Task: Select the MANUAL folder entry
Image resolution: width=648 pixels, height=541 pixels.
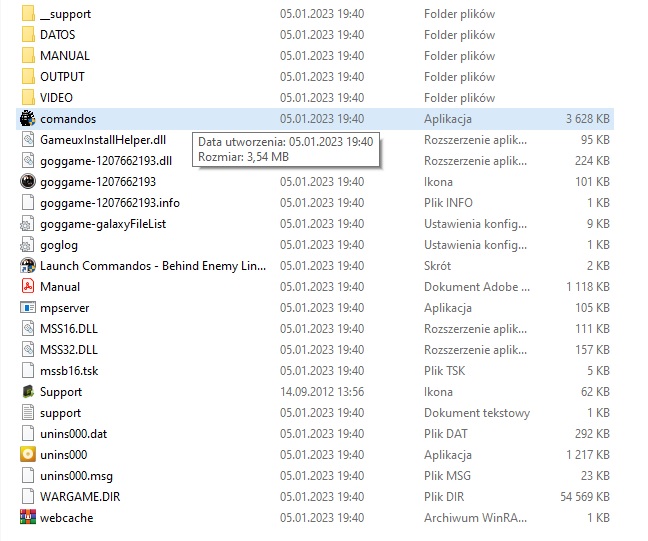Action: [x=65, y=56]
